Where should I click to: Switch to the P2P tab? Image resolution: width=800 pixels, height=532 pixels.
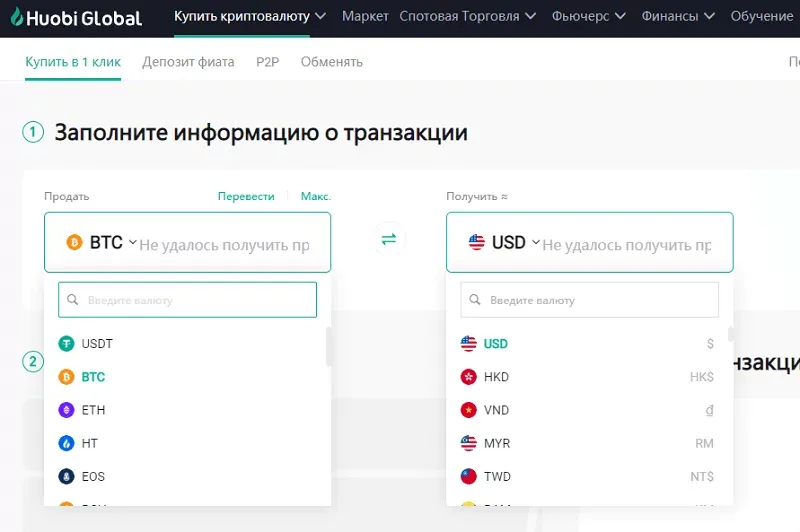click(267, 62)
